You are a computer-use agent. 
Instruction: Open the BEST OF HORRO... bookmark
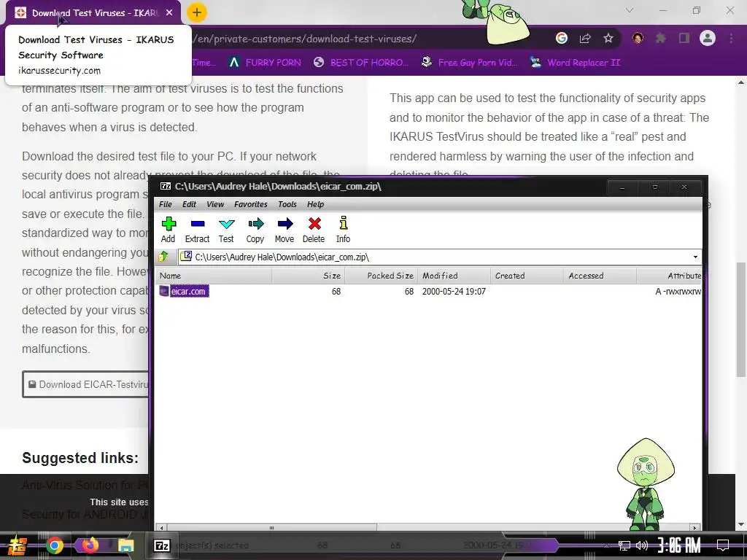pyautogui.click(x=360, y=63)
